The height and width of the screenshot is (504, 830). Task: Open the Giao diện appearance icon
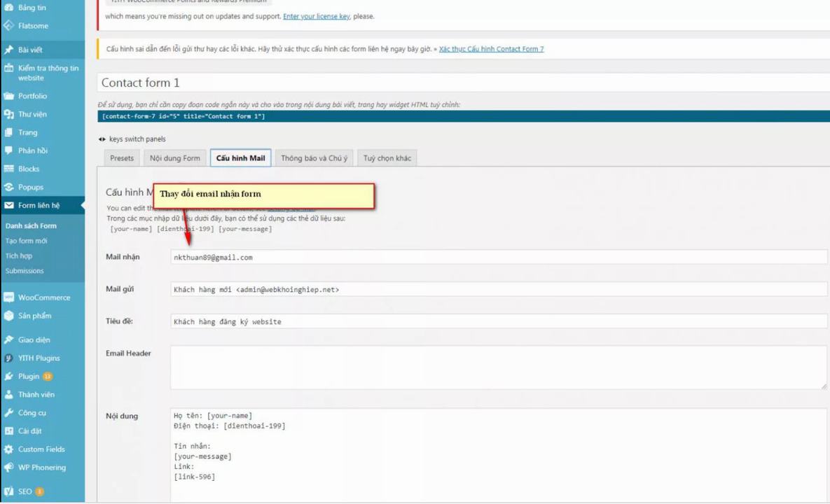point(9,339)
